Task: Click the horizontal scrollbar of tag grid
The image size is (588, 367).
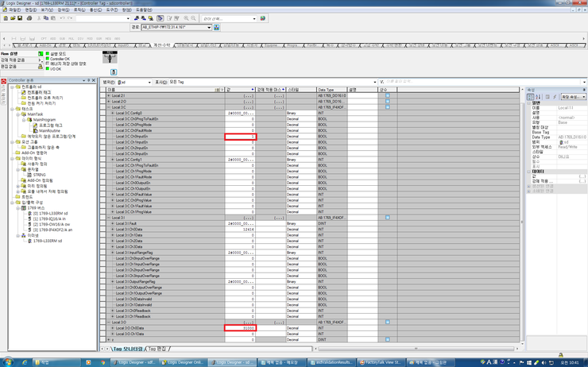Action: [416, 349]
